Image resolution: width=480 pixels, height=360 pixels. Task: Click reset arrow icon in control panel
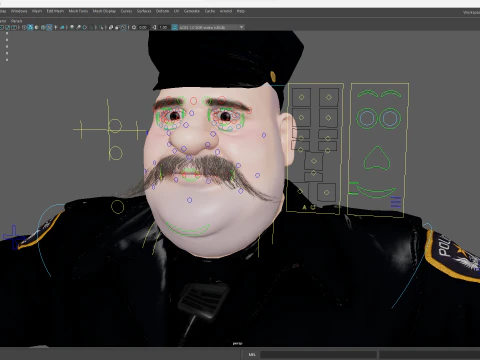click(x=313, y=207)
